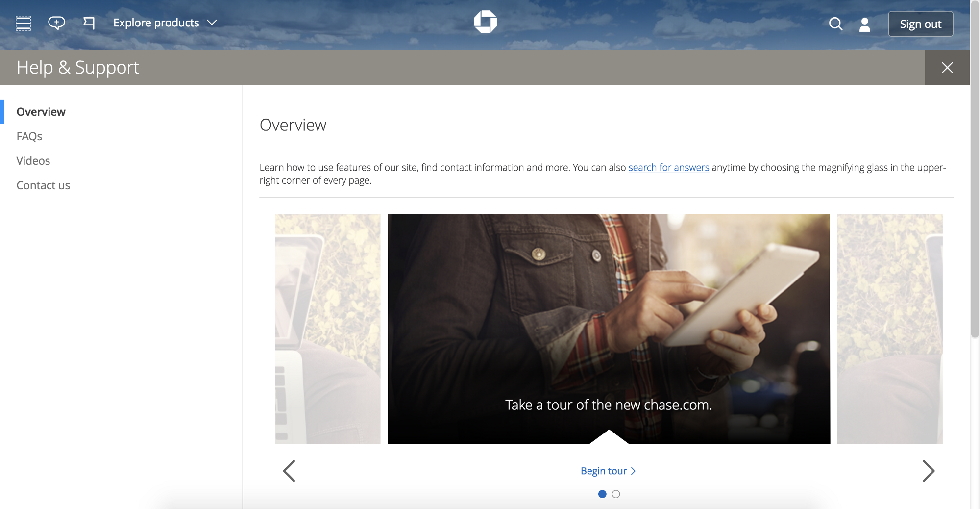Go to next carousel slide arrow
980x509 pixels.
click(x=928, y=471)
